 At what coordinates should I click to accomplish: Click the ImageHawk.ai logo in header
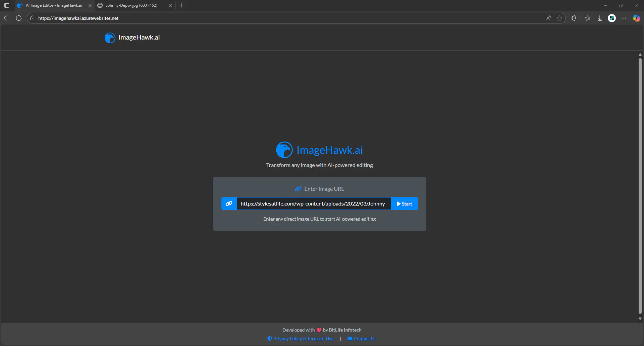(x=110, y=38)
